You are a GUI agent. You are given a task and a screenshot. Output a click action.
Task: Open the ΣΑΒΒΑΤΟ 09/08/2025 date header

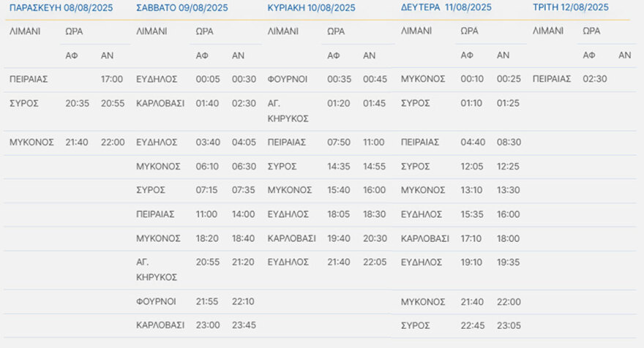[x=181, y=8]
